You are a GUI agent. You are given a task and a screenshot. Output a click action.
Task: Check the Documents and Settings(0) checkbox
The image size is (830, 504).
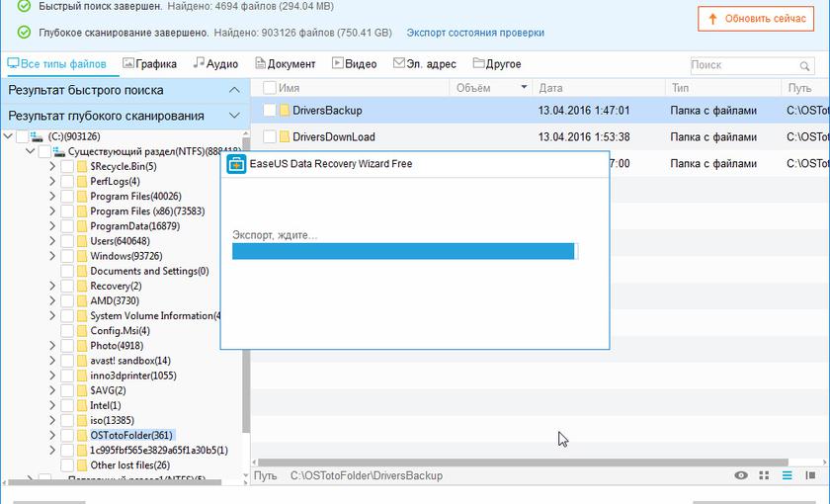pyautogui.click(x=67, y=271)
